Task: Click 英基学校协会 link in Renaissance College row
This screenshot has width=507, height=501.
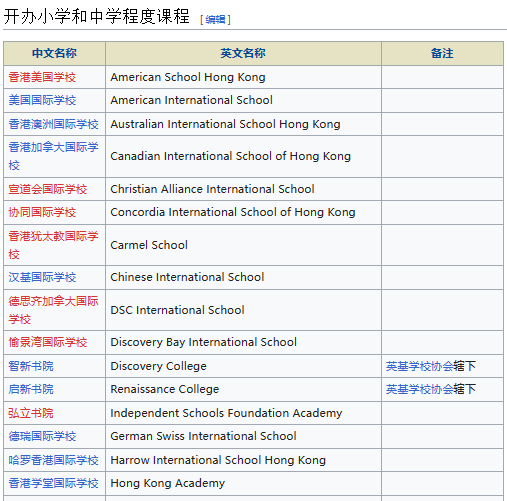Action: 420,389
